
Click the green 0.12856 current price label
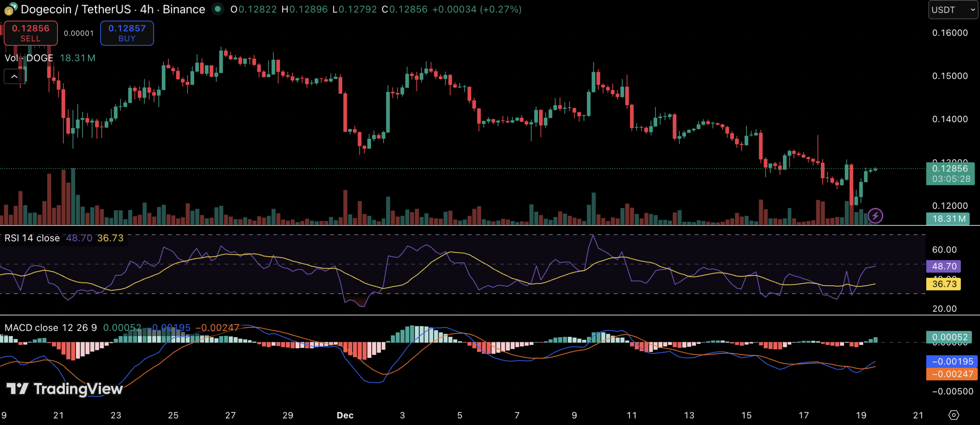tap(950, 173)
